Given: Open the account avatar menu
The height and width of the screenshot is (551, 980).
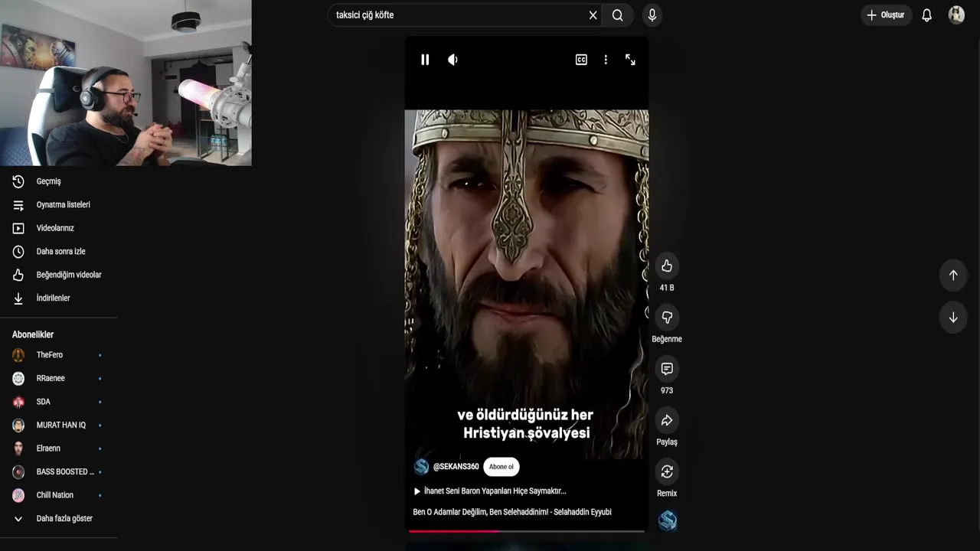Looking at the screenshot, I should click(956, 15).
